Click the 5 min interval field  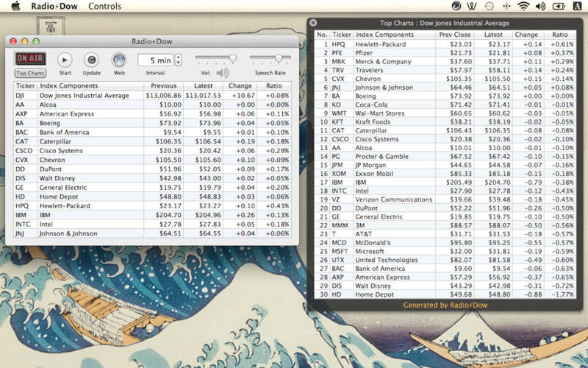(x=155, y=60)
